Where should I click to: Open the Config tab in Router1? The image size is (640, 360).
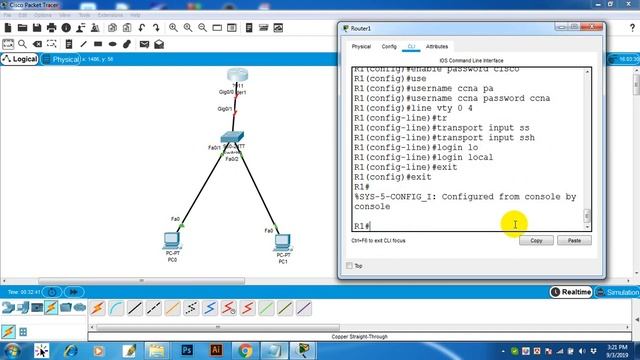pos(389,47)
